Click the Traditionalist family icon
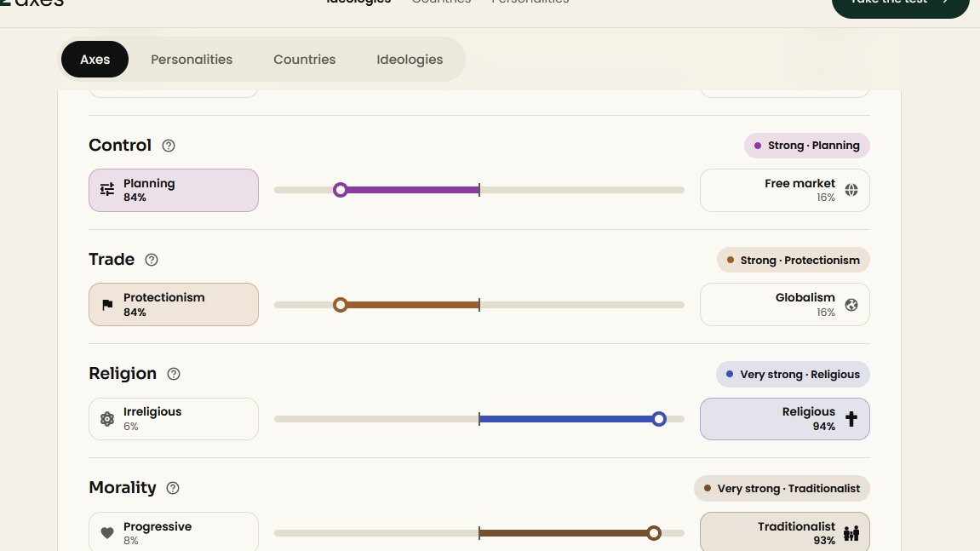The width and height of the screenshot is (980, 551). point(851,533)
